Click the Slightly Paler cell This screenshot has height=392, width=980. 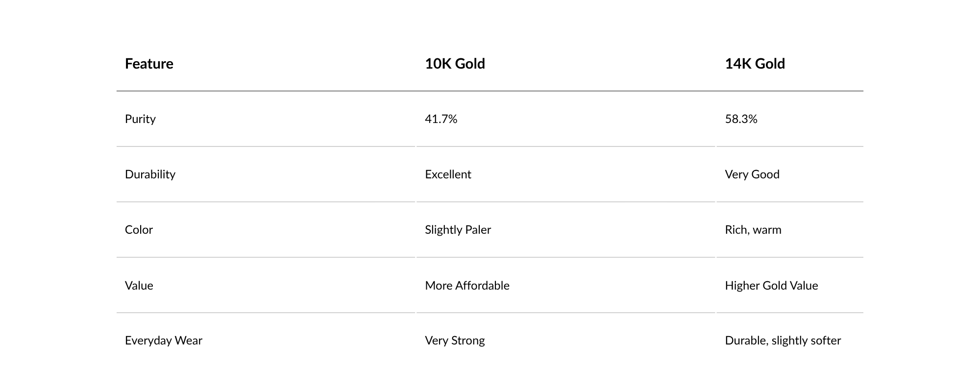coord(458,230)
